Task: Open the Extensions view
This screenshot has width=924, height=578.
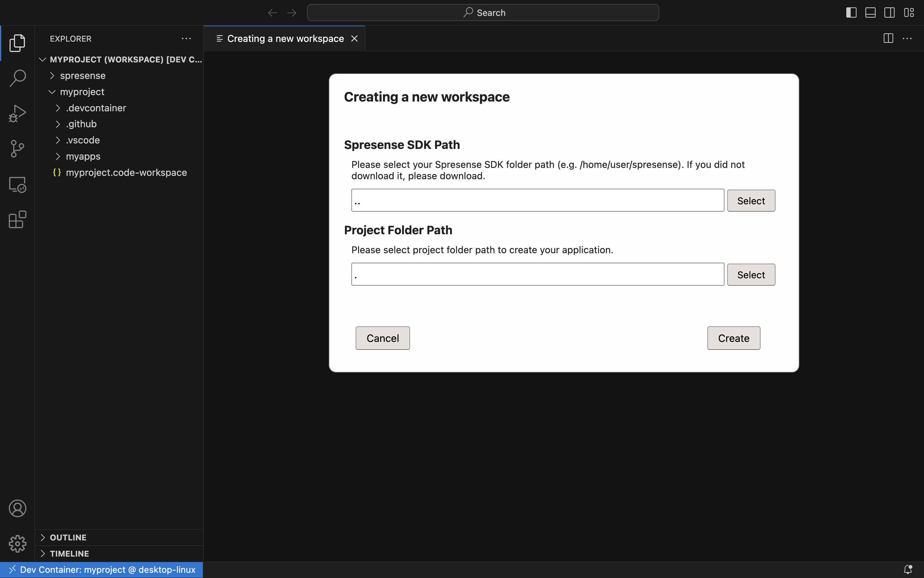Action: (x=17, y=220)
